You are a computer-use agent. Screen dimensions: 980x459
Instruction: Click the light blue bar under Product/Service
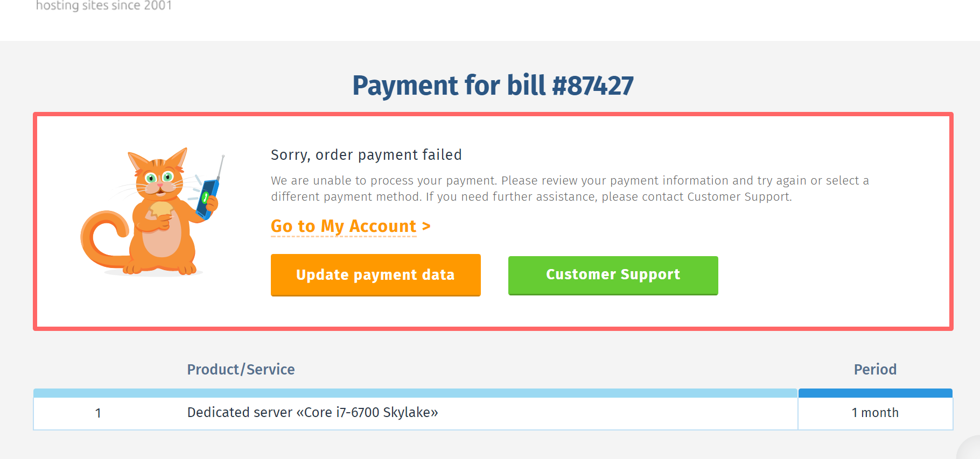(415, 393)
